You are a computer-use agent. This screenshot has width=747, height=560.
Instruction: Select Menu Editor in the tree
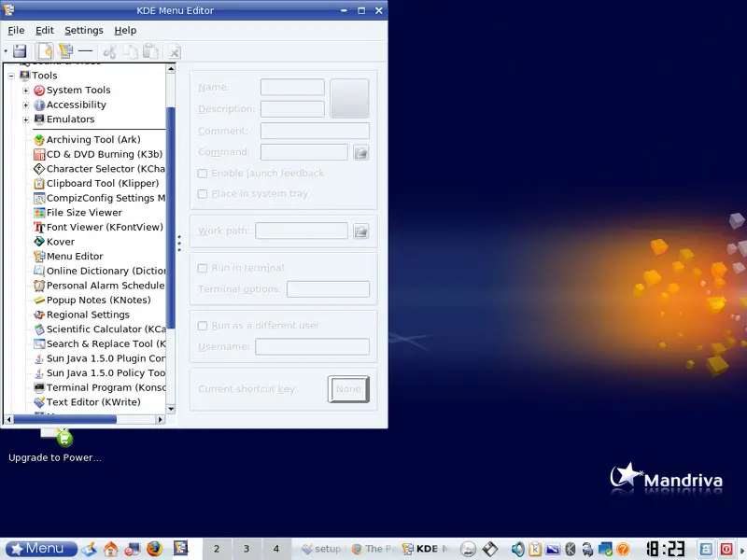pyautogui.click(x=68, y=257)
